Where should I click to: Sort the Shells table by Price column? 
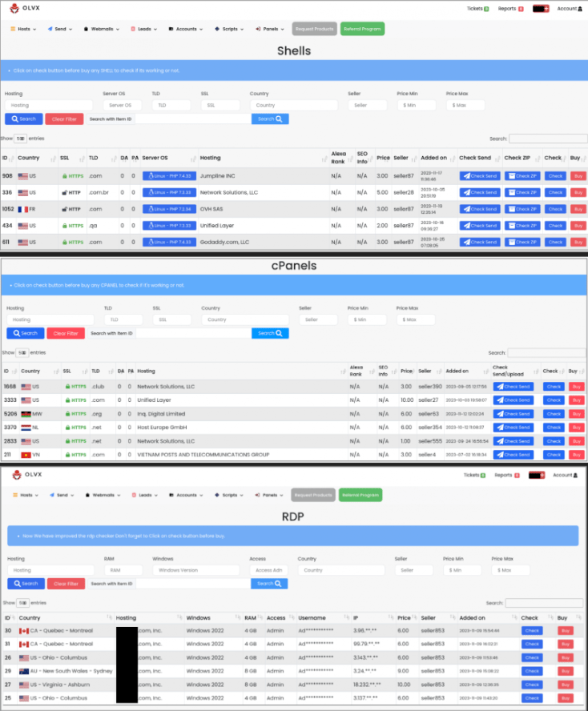pos(383,158)
